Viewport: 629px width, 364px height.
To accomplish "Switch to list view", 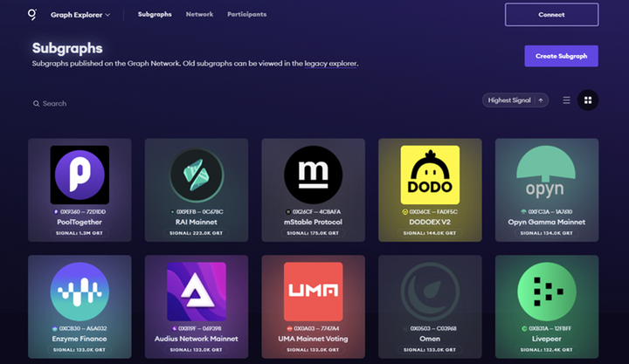I will click(566, 100).
